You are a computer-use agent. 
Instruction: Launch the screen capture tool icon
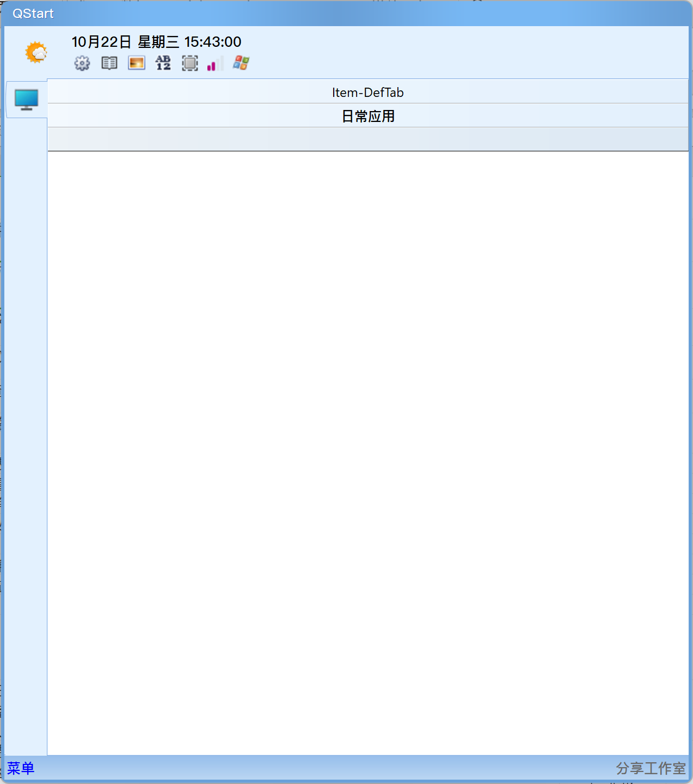click(189, 63)
